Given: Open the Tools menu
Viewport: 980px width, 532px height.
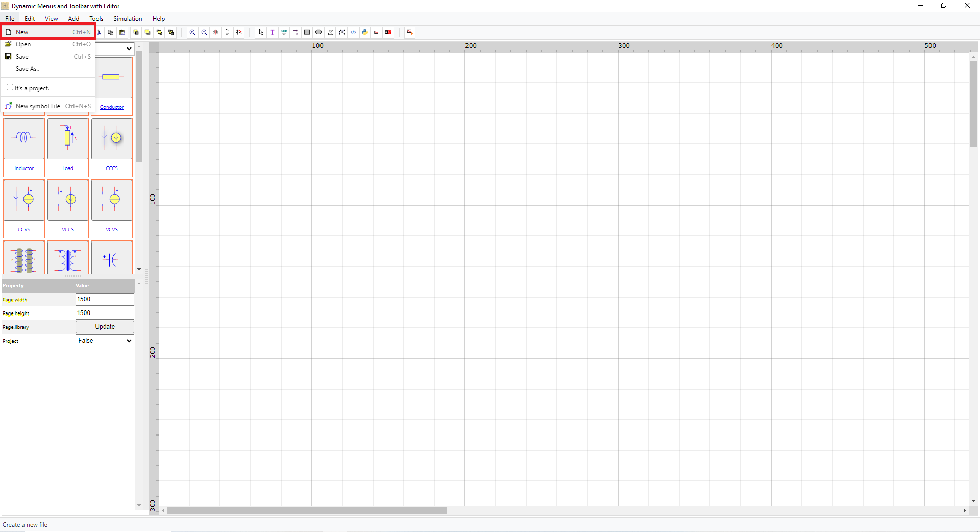Looking at the screenshot, I should pos(96,19).
